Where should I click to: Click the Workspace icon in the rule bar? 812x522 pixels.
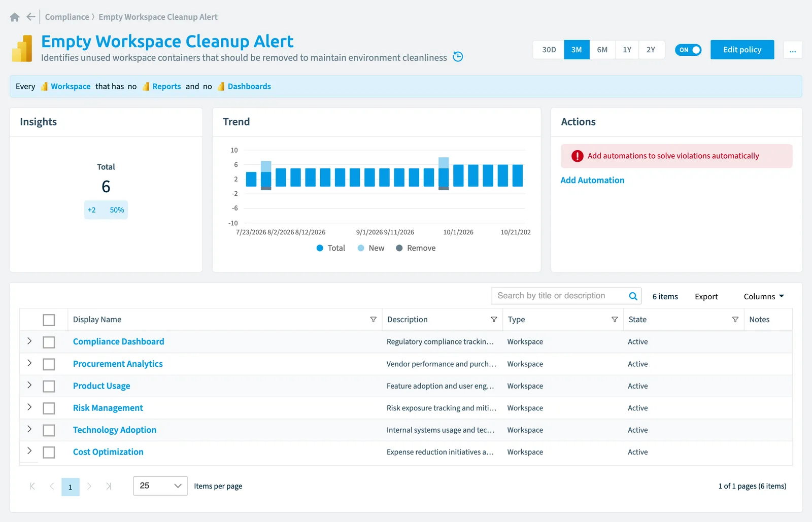pyautogui.click(x=44, y=87)
